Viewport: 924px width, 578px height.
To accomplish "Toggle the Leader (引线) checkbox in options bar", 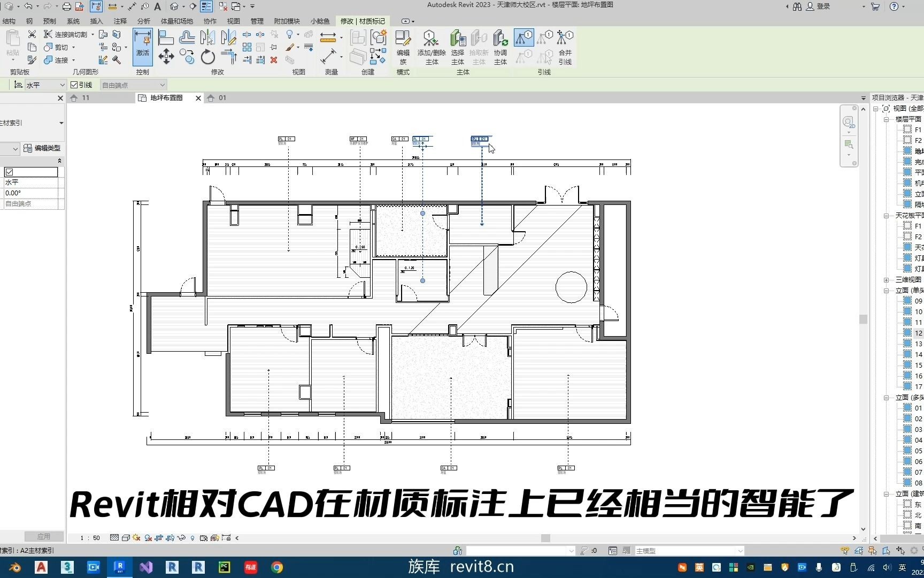I will [x=74, y=85].
